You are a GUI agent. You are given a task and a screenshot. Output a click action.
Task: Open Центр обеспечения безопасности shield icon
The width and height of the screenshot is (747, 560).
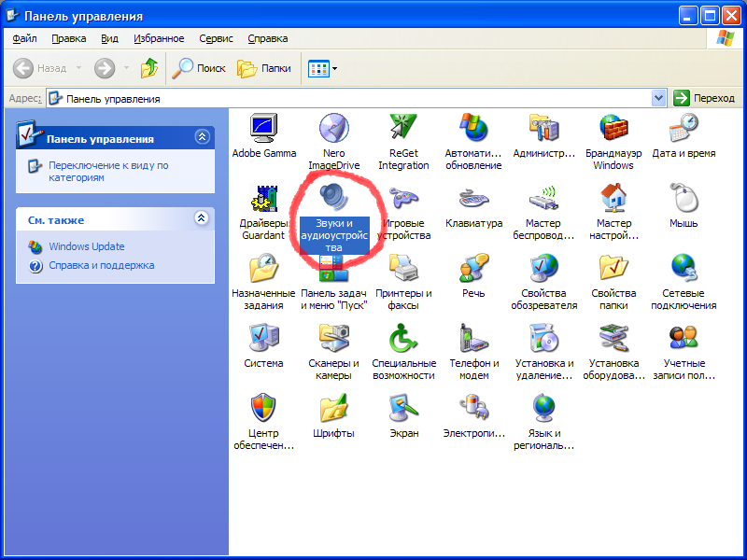[263, 408]
